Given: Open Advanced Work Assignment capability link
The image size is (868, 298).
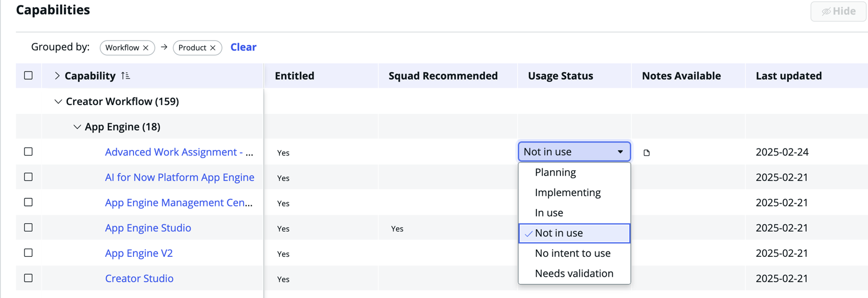Looking at the screenshot, I should [179, 152].
